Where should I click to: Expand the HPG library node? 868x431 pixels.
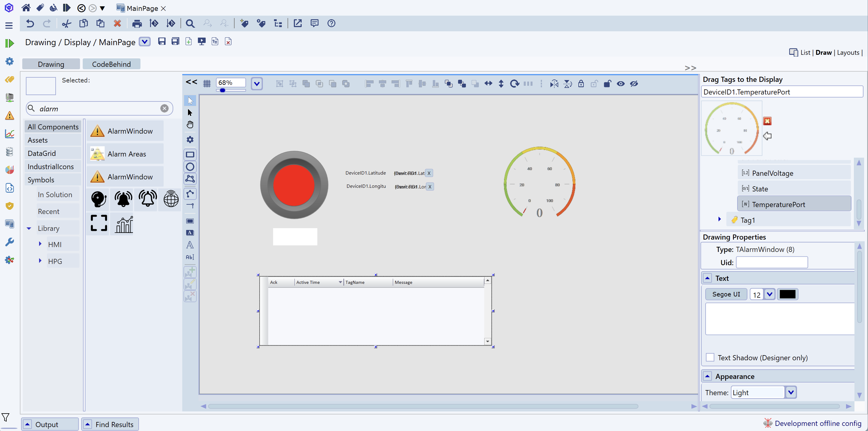coord(40,261)
